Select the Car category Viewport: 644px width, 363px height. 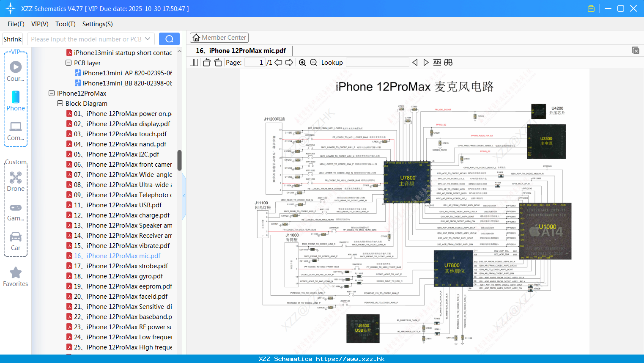coord(16,241)
